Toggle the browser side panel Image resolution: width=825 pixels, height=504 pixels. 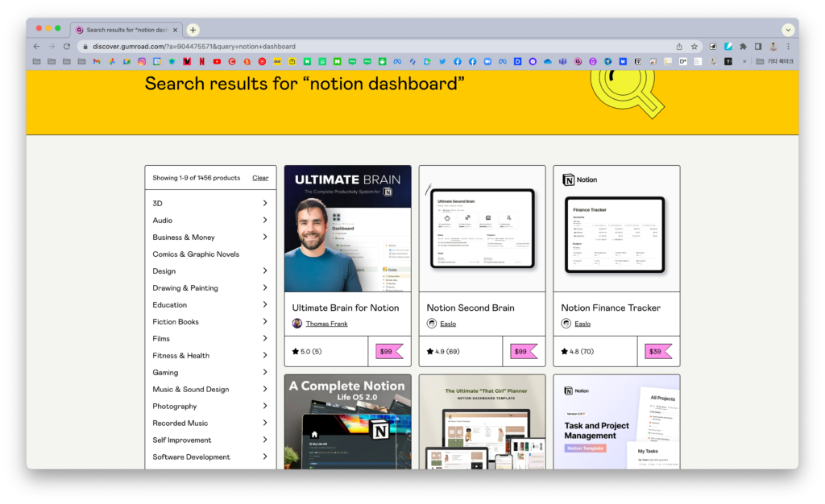[x=758, y=47]
